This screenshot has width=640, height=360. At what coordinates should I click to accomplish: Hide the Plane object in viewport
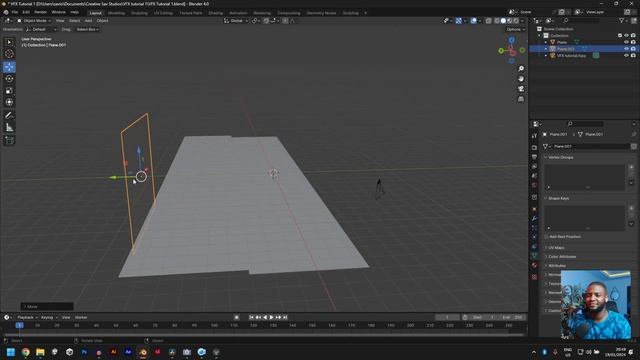[x=626, y=42]
